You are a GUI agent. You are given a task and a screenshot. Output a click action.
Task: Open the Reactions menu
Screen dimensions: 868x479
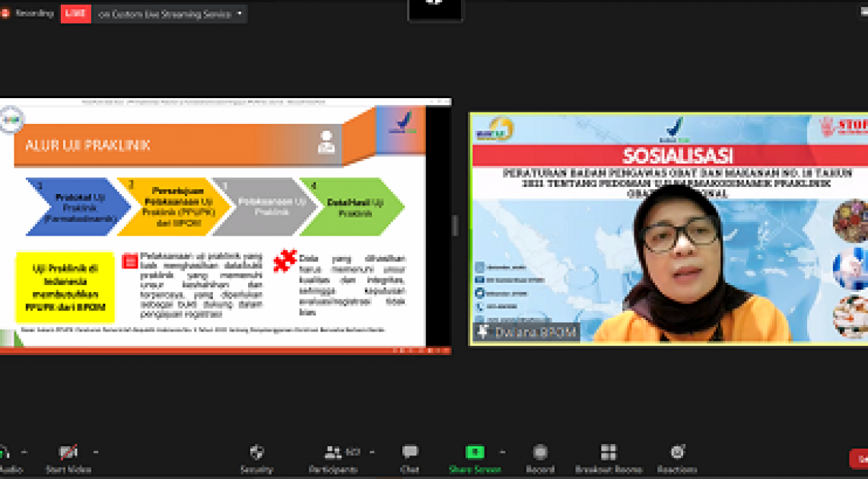[x=677, y=453]
